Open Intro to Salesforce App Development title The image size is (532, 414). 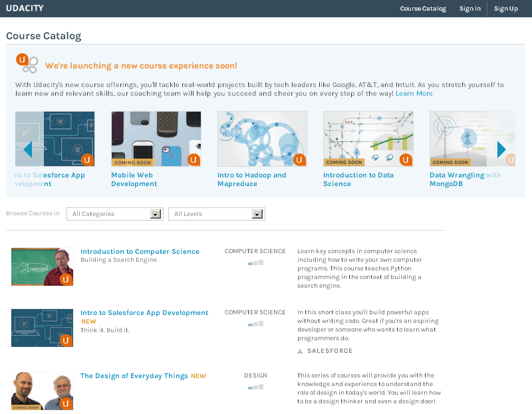[x=144, y=312]
